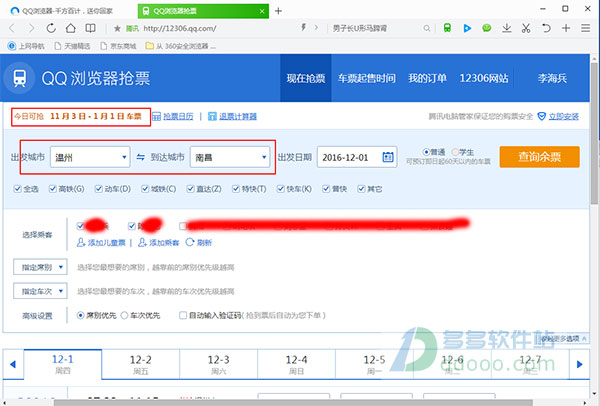The height and width of the screenshot is (406, 600).
Task: Select the 12-4 周日 date tab
Action: click(296, 364)
